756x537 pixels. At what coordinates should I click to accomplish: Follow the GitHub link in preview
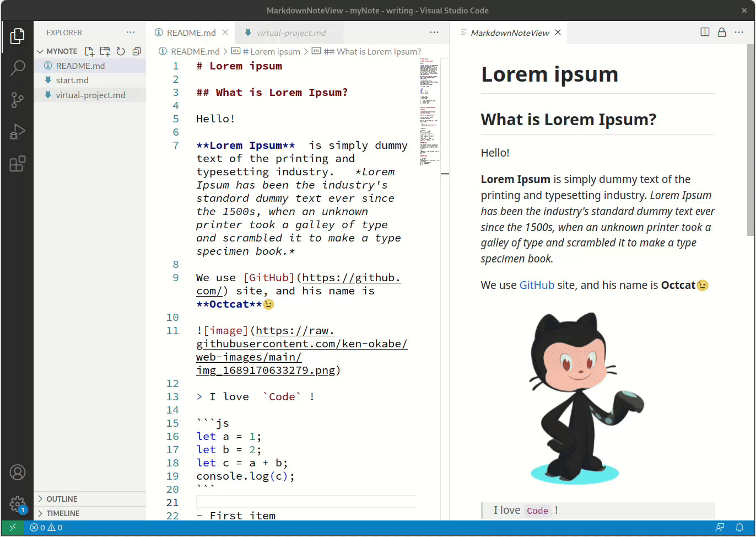(x=537, y=285)
